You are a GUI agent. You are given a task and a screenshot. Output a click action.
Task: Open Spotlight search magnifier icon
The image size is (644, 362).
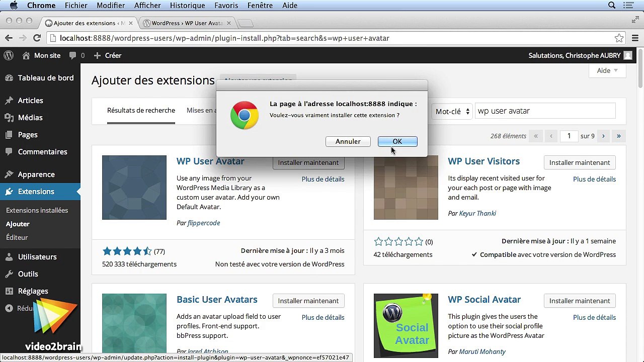coord(612,6)
